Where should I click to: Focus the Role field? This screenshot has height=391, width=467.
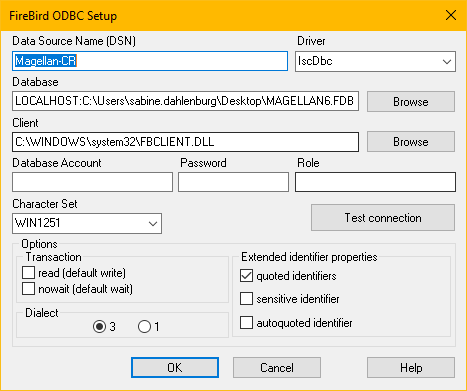point(375,182)
